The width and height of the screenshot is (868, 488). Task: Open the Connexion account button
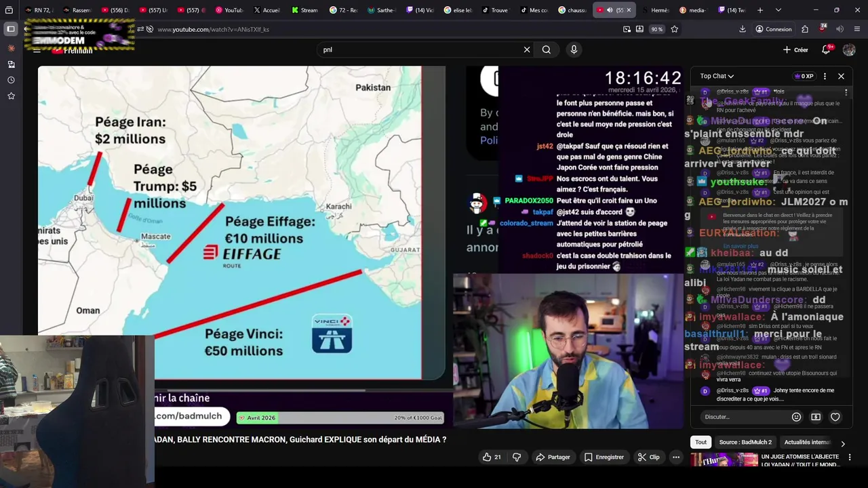point(774,29)
